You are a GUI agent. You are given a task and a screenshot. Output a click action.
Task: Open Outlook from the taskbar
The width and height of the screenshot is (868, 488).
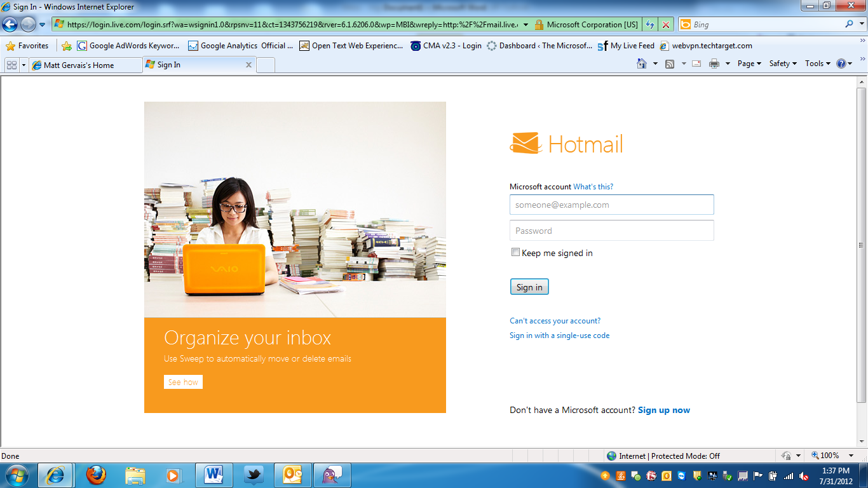click(292, 475)
